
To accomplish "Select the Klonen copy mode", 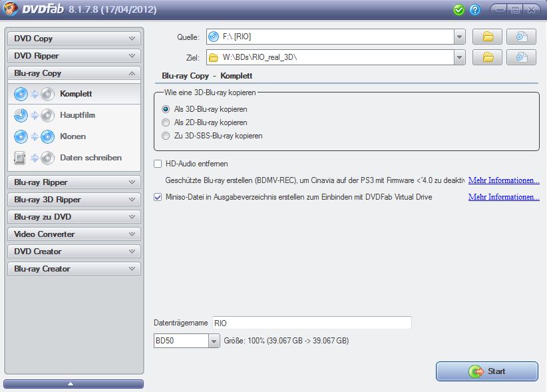I will click(74, 136).
